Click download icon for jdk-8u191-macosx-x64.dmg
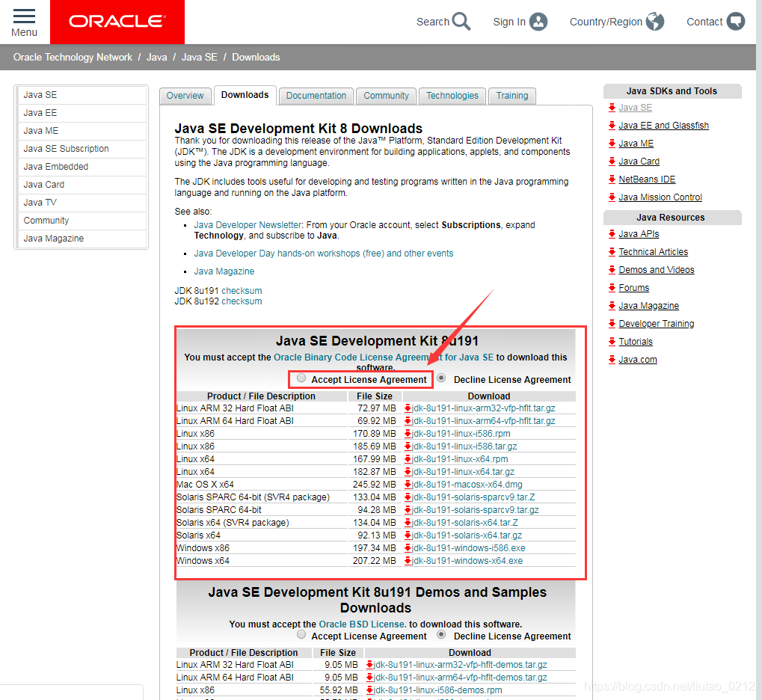Screen dimensions: 762x700 coord(408,485)
